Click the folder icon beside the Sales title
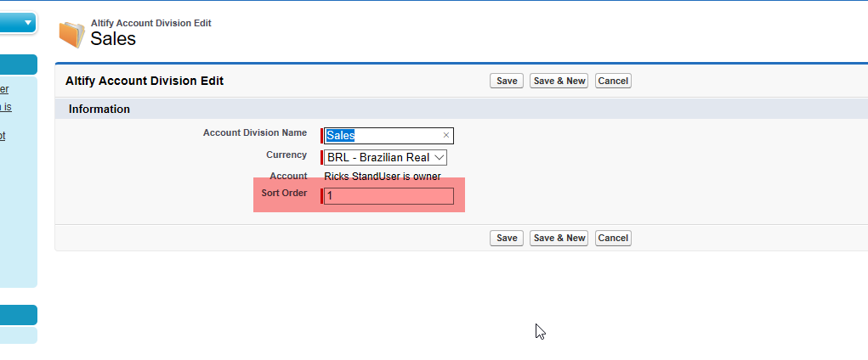868x360 pixels. pos(72,34)
